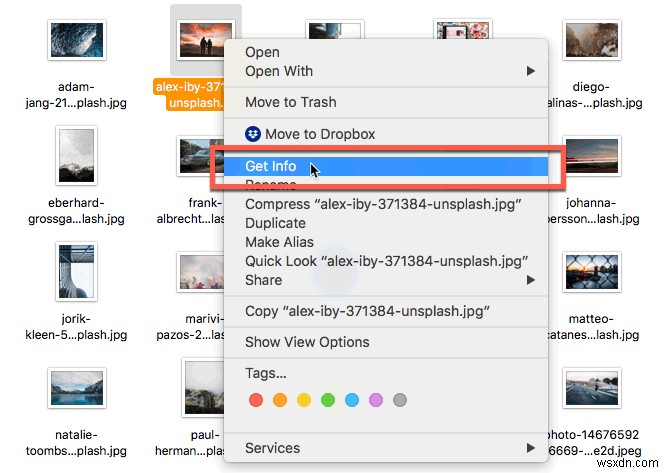Select adam-jang image thumbnail
670x473 pixels.
[x=76, y=40]
